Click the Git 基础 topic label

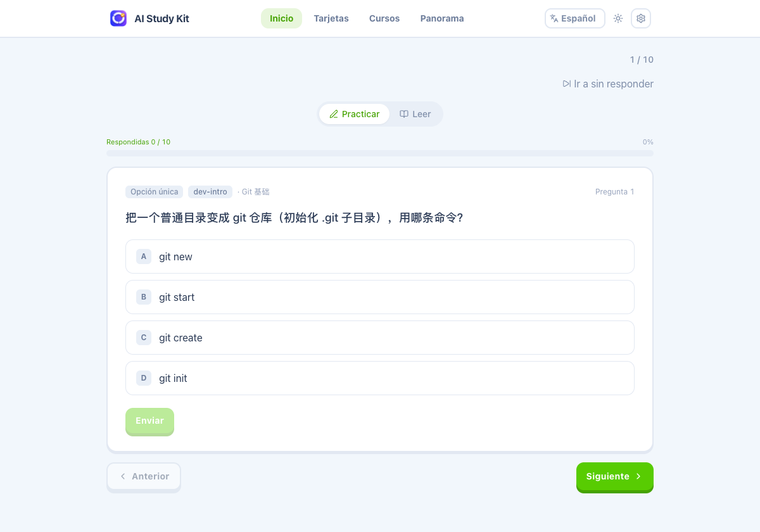(255, 192)
